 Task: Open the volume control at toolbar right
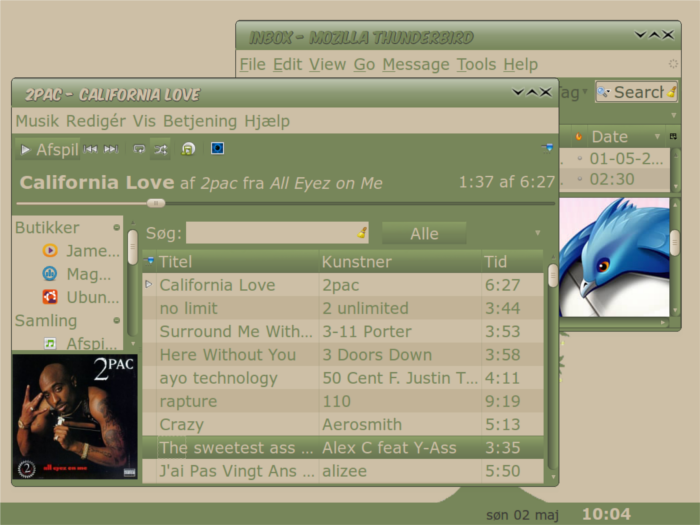(547, 147)
